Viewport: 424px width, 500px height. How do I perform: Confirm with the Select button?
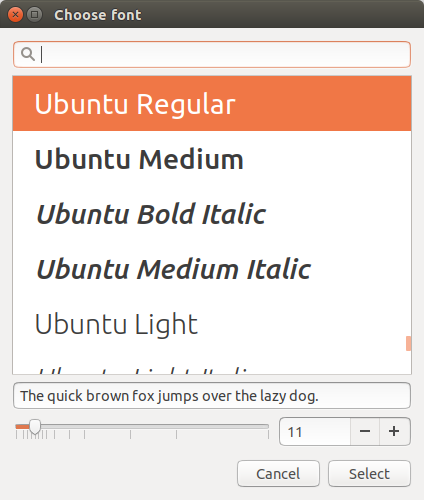tap(369, 474)
